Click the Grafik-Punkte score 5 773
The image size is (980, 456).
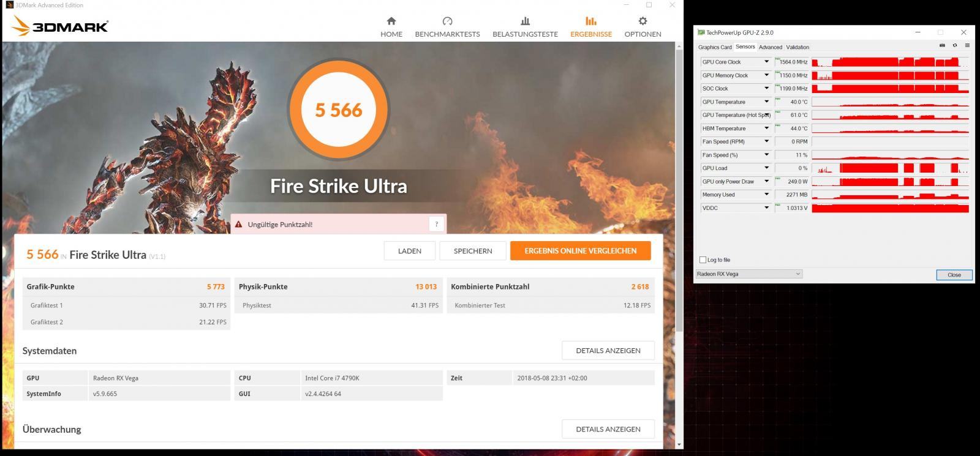coord(216,286)
